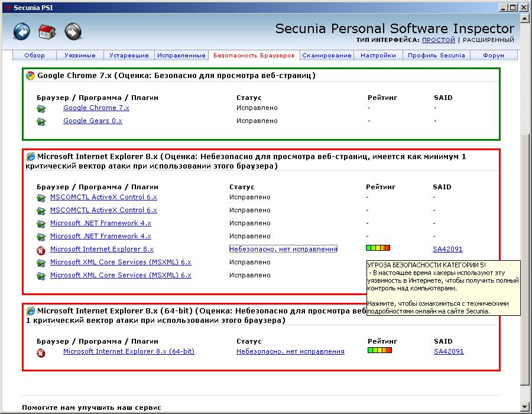Open the Обзор tab
Image resolution: width=532 pixels, height=414 pixels.
(x=35, y=56)
